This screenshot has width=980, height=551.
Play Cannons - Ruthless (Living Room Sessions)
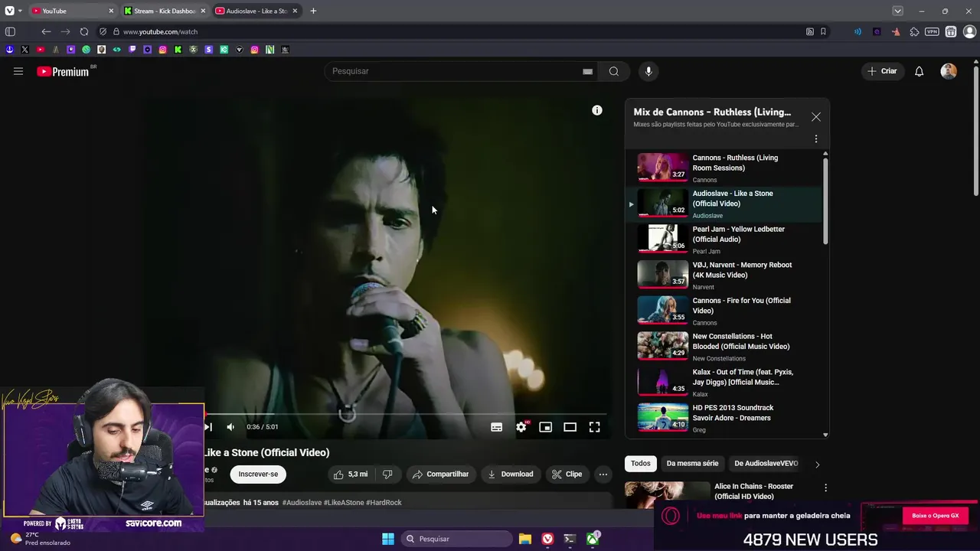[724, 168]
